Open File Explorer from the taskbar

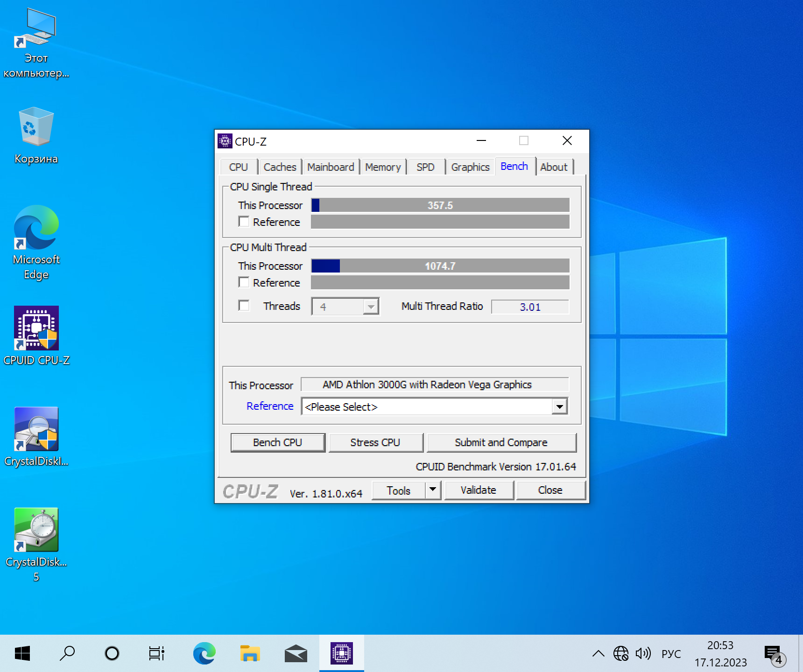tap(250, 653)
